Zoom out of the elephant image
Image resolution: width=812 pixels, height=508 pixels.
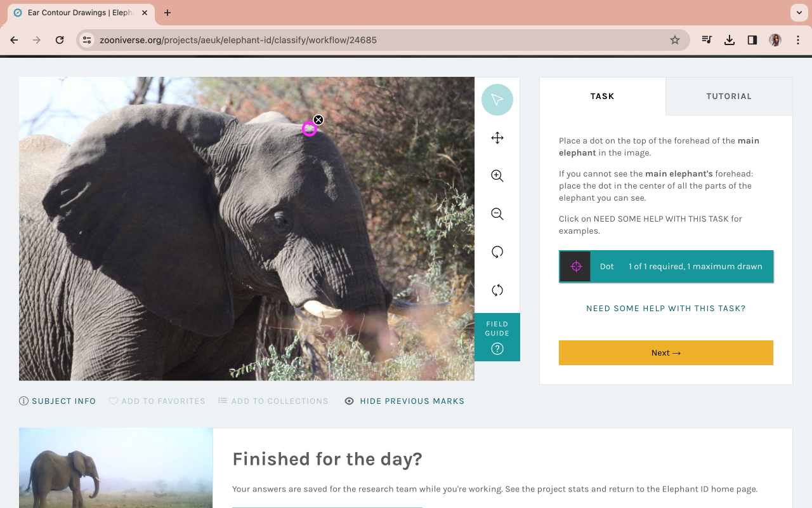(x=497, y=214)
